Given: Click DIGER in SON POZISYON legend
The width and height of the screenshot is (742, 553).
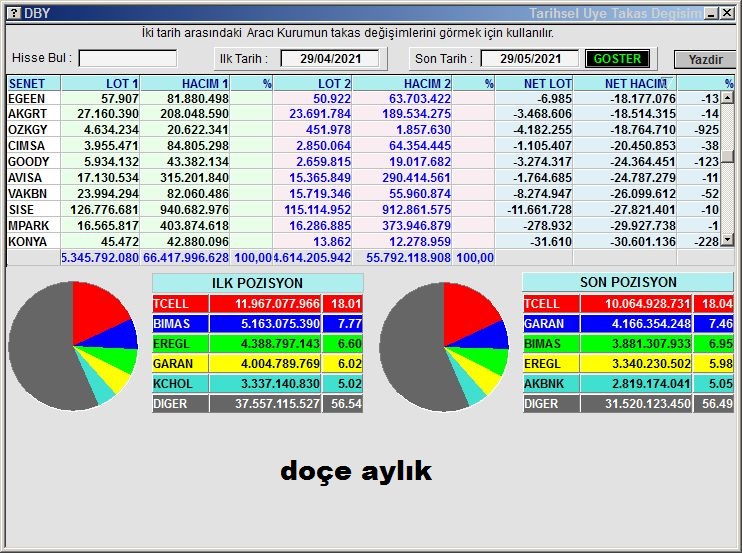Looking at the screenshot, I should pyautogui.click(x=551, y=404).
